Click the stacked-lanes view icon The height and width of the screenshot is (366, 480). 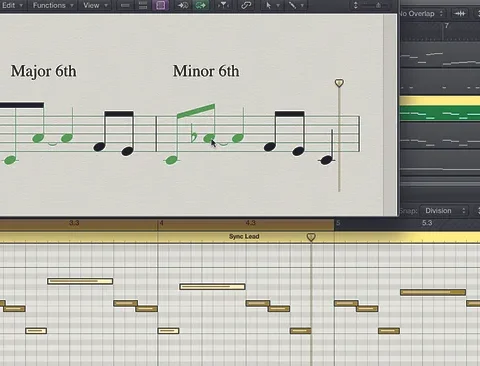tap(143, 5)
